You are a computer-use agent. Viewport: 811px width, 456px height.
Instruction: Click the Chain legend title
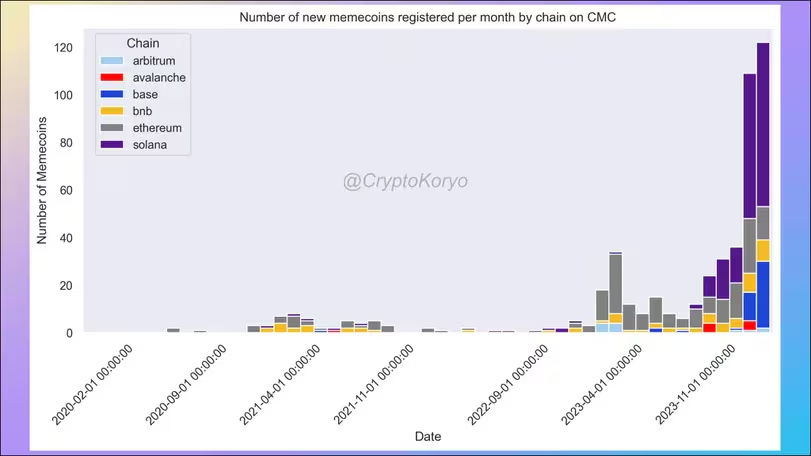(143, 43)
